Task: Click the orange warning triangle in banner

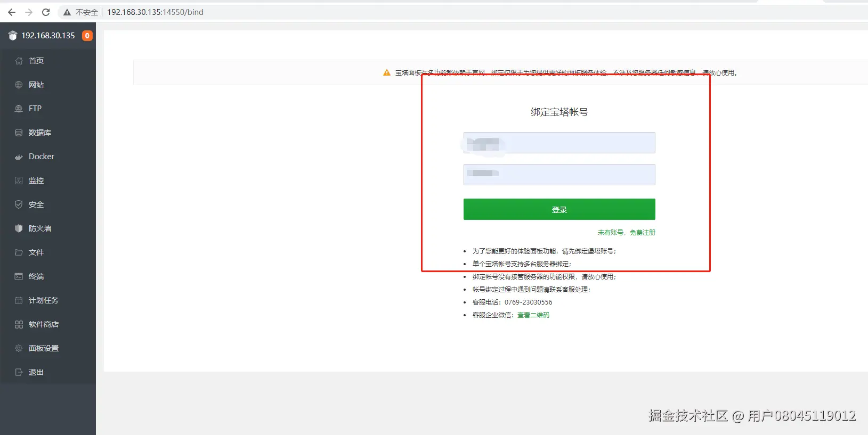Action: tap(387, 72)
